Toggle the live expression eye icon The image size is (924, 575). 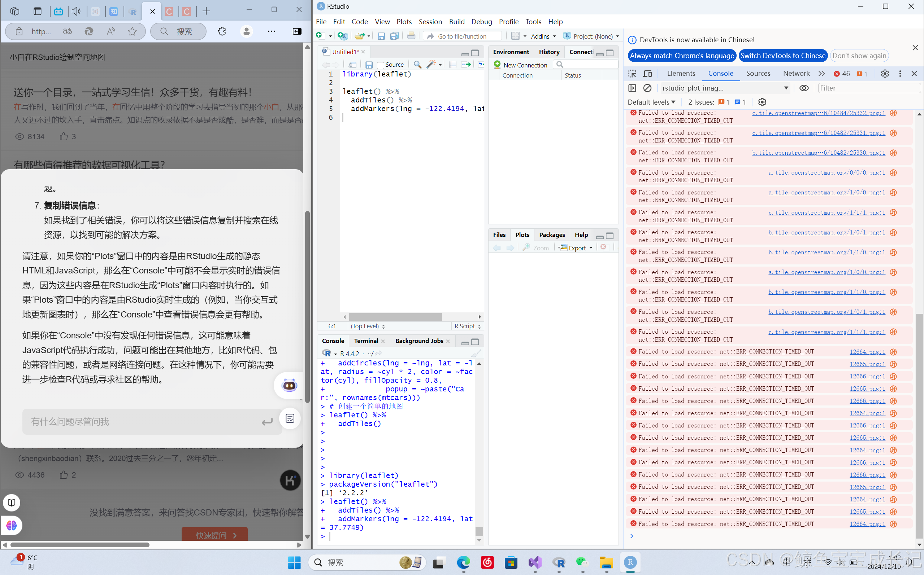(804, 88)
